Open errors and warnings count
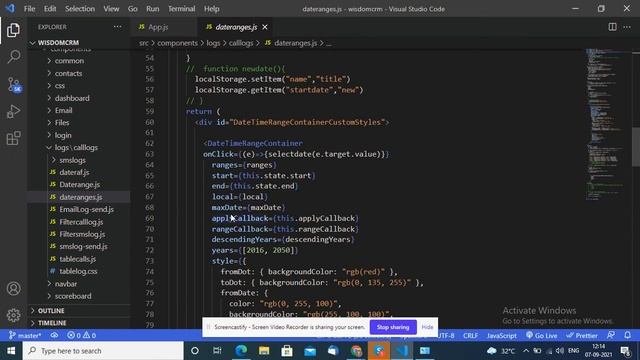This screenshot has height=360, width=640. click(x=81, y=336)
